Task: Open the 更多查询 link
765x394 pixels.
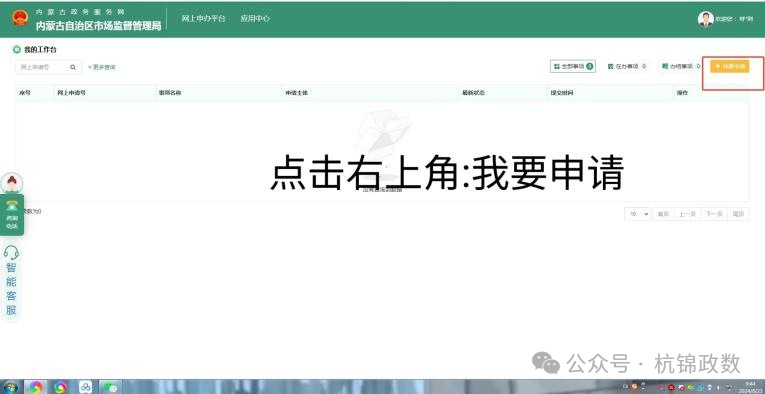Action: [102, 67]
